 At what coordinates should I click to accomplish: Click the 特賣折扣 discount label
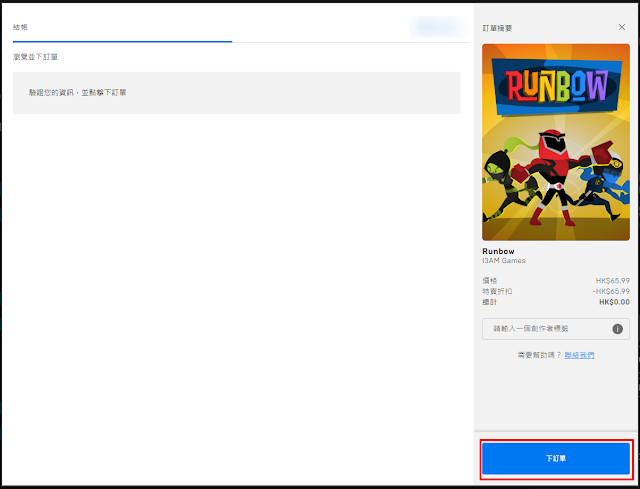[x=497, y=291]
